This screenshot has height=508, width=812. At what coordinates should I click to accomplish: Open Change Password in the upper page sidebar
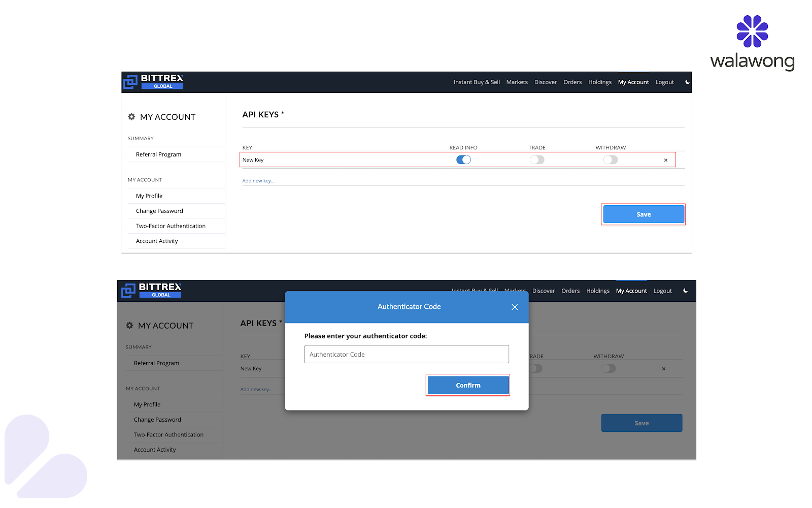point(159,211)
